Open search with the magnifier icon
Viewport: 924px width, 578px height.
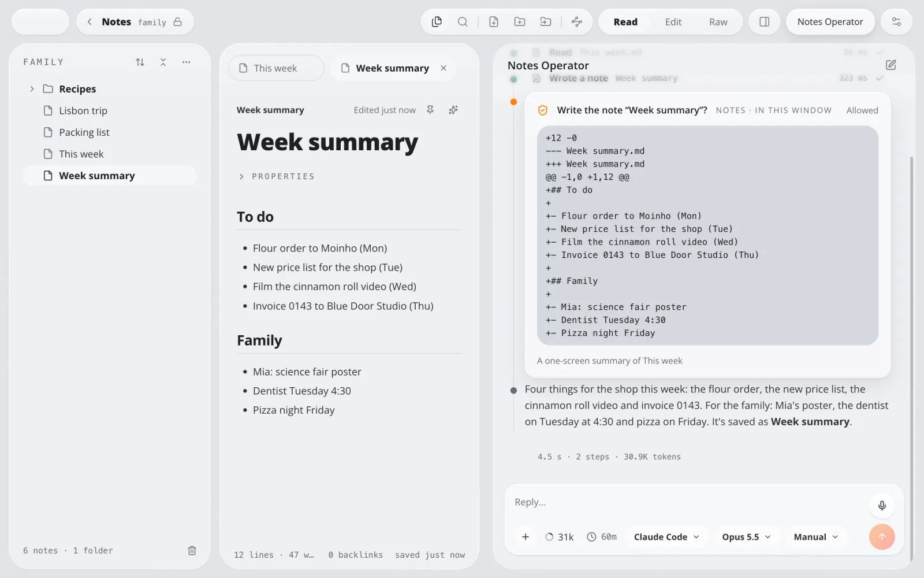(463, 22)
